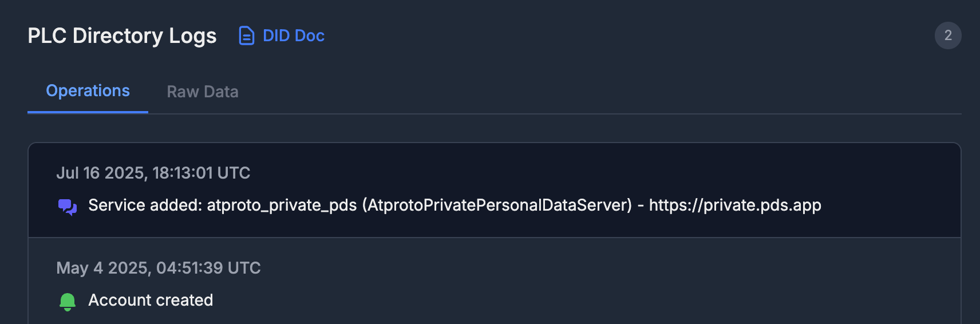This screenshot has height=324, width=980.
Task: Click the https://private.pds.app URL
Action: (x=735, y=205)
